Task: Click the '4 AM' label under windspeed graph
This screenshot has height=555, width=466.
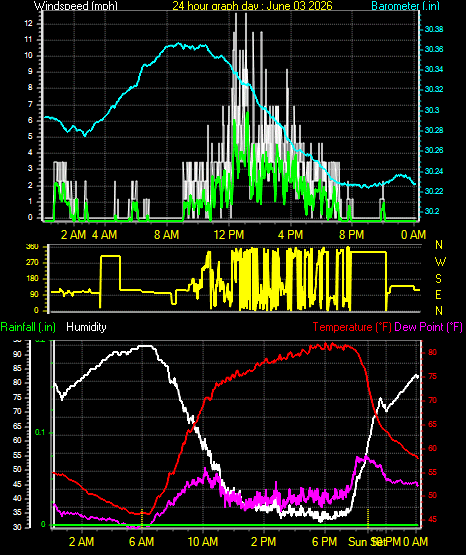Action: (x=105, y=235)
